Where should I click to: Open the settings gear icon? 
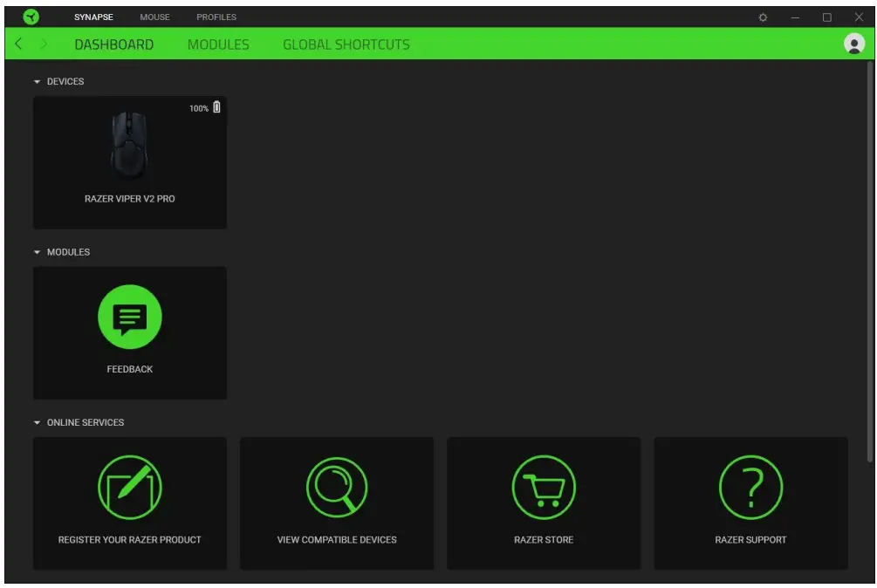click(x=763, y=17)
